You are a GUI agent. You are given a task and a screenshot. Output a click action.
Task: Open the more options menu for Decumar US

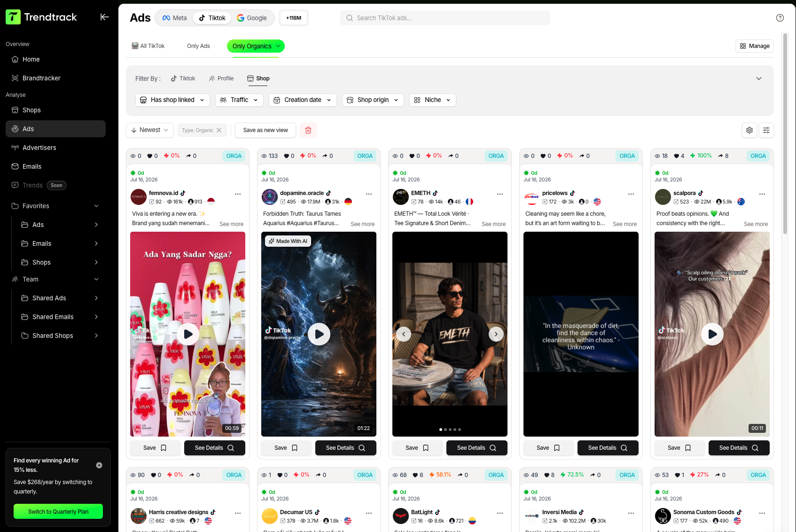click(369, 513)
